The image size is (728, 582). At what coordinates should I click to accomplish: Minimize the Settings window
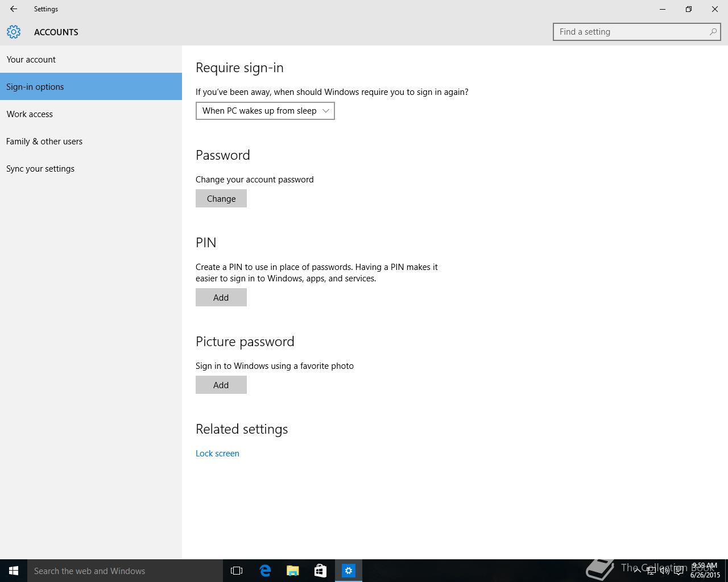pos(663,9)
